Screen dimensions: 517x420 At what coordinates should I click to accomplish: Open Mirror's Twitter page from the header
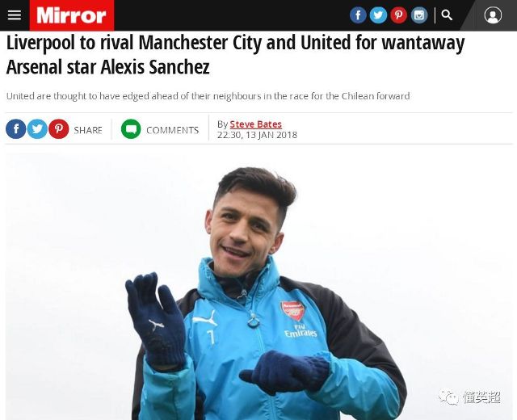378,15
